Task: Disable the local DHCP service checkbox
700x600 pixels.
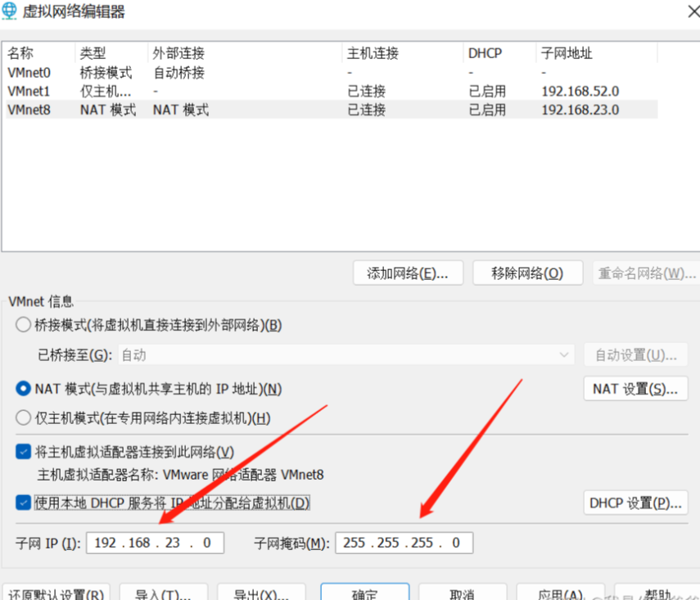Action: tap(23, 503)
